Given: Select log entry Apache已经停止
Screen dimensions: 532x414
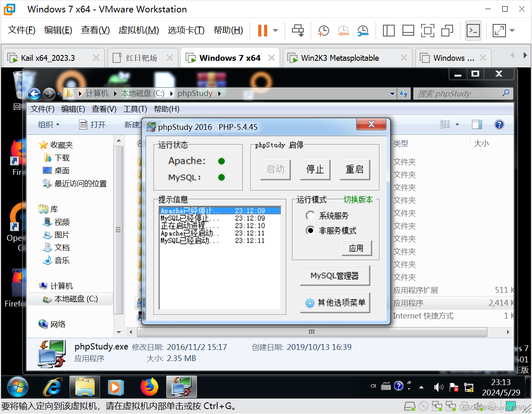Looking at the screenshot, I should pyautogui.click(x=220, y=211).
